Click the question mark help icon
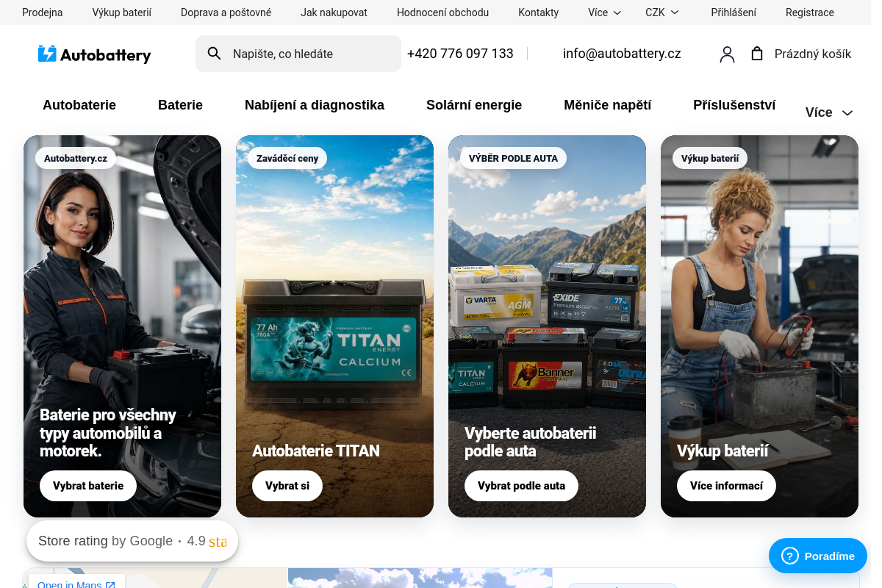The height and width of the screenshot is (588, 882). click(789, 556)
